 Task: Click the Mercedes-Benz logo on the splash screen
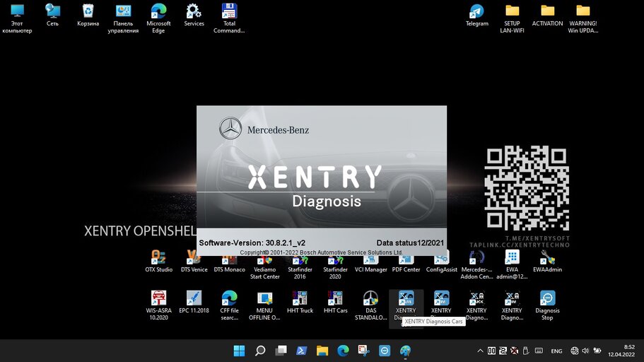[264, 129]
